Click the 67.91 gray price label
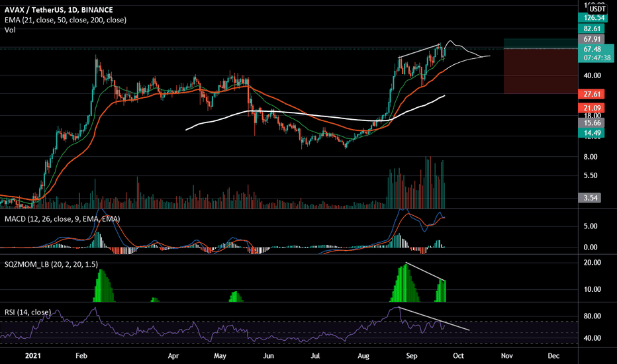 pos(591,39)
